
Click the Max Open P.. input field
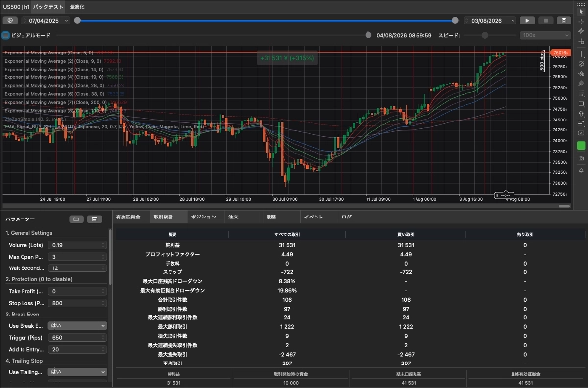77,257
